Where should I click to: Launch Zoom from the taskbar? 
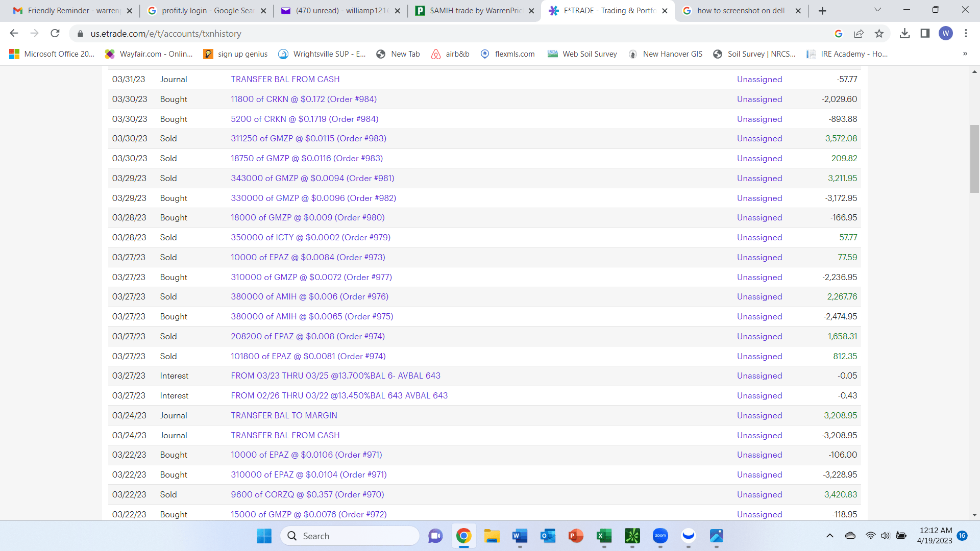click(660, 536)
